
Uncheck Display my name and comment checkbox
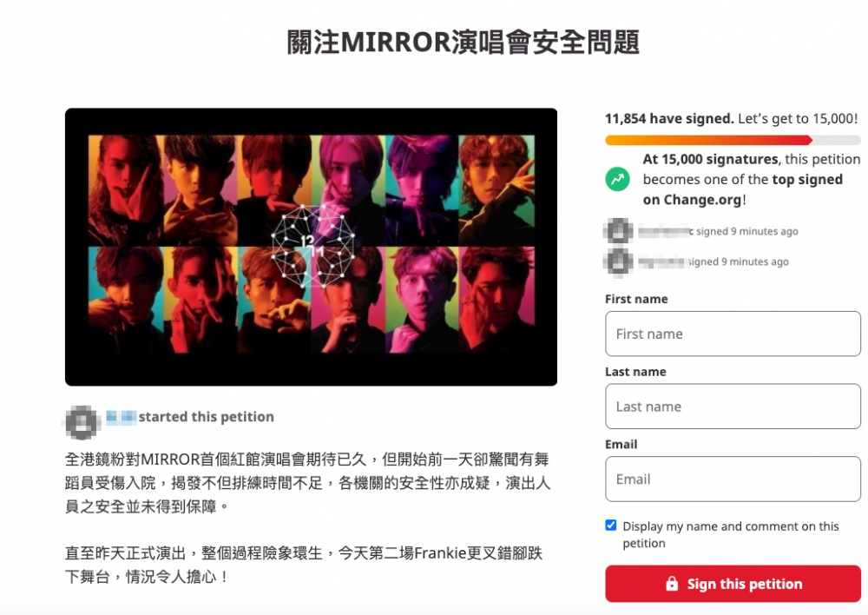pyautogui.click(x=610, y=526)
